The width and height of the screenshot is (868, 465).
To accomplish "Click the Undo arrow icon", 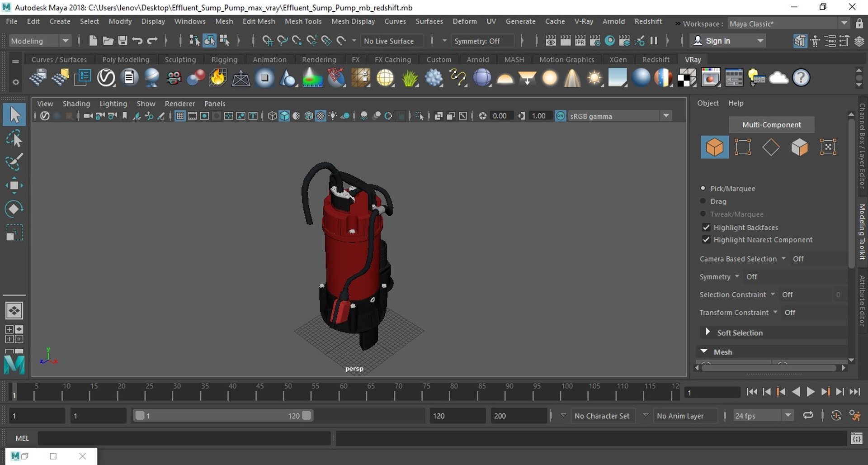I will pyautogui.click(x=137, y=41).
